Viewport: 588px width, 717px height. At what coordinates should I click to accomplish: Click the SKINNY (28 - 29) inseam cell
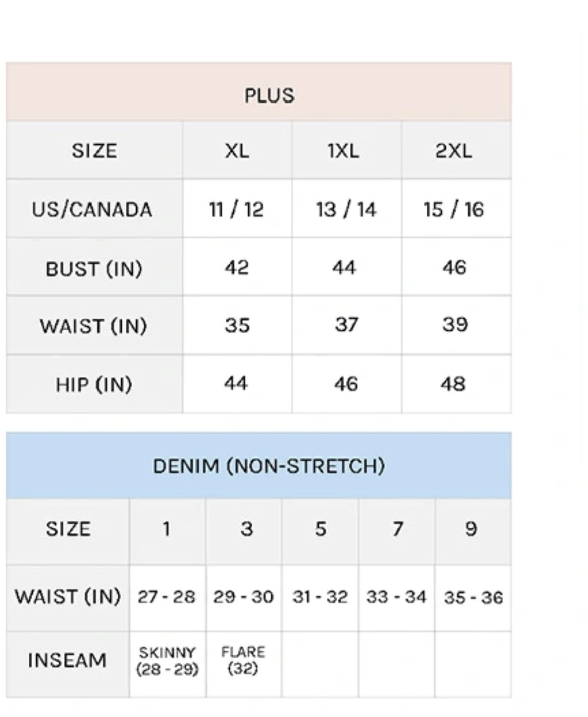tap(167, 661)
